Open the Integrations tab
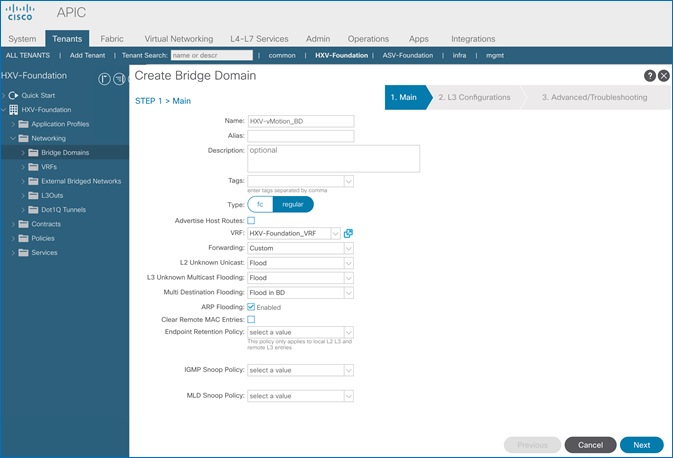Screen dimensions: 673x458 473,39
